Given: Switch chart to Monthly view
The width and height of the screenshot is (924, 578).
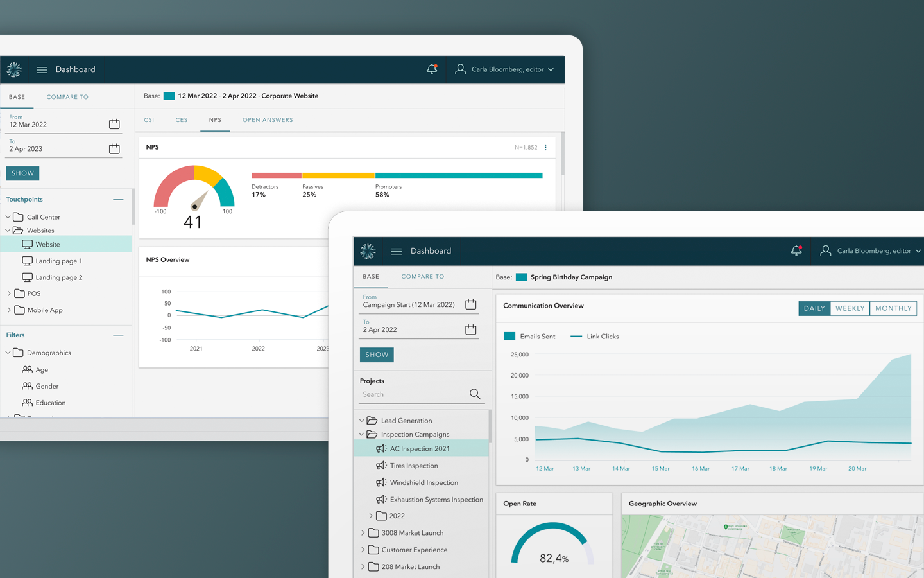Looking at the screenshot, I should click(893, 308).
